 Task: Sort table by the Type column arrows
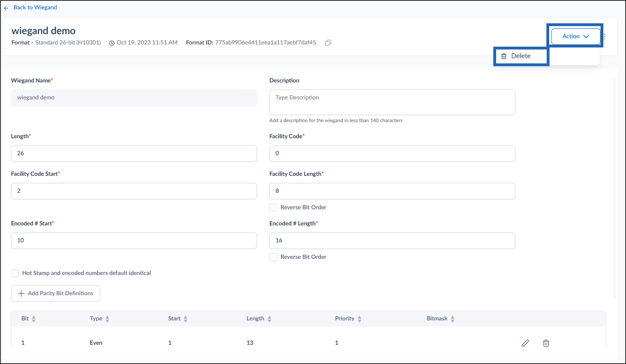107,319
